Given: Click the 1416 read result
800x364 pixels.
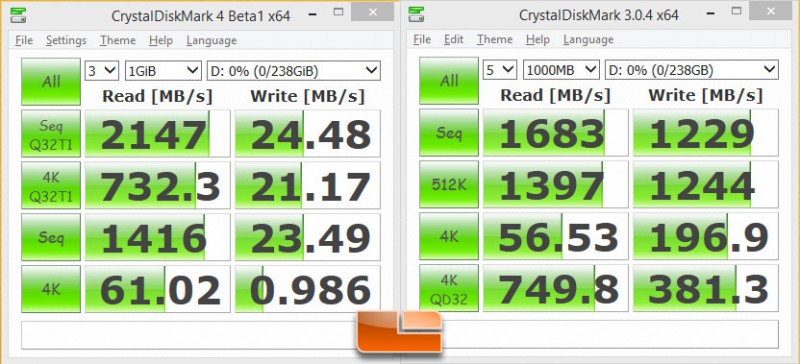Looking at the screenshot, I should point(158,237).
